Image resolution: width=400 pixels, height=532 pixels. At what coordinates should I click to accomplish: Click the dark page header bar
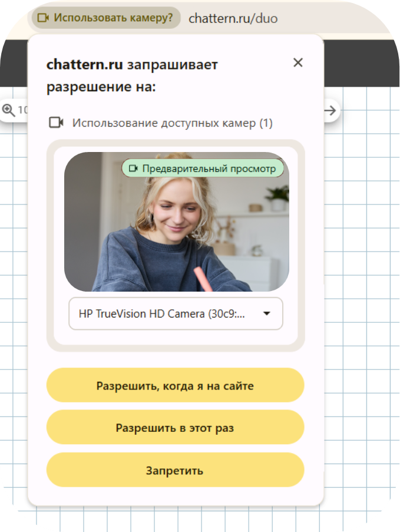pos(361,64)
